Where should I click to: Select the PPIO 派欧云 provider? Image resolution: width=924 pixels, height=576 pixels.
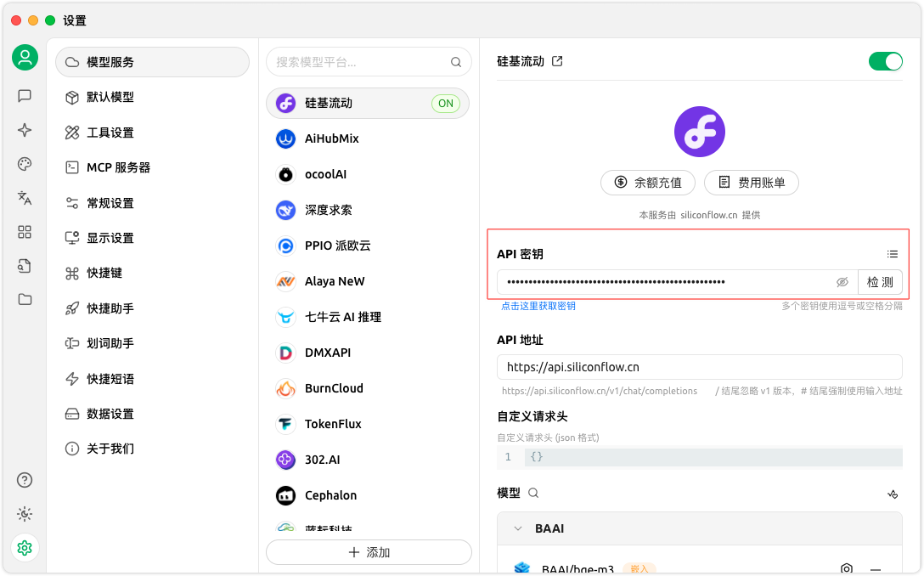tap(368, 246)
